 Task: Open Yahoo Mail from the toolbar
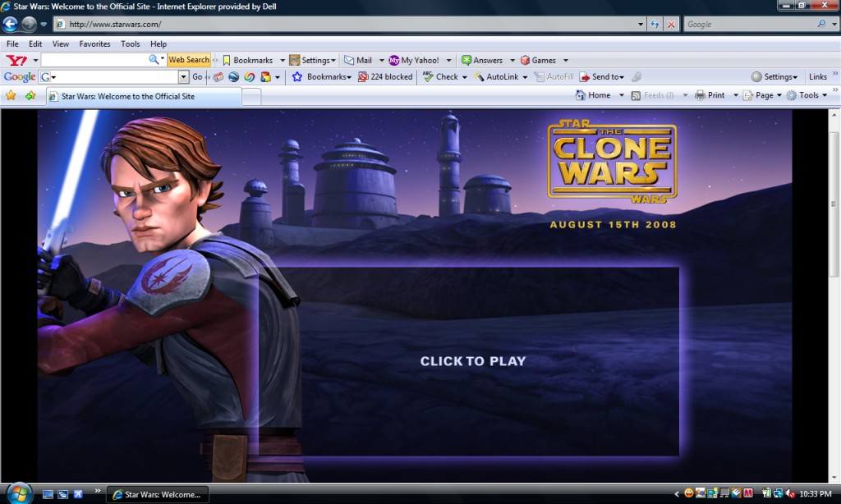pos(358,60)
